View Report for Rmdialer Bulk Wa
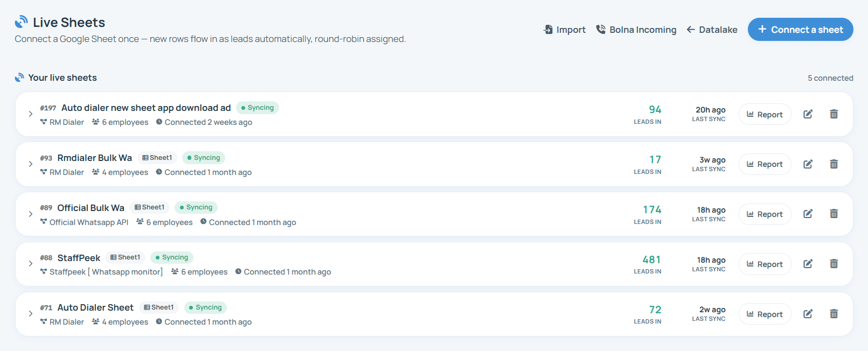Screen dimensions: 868x351 tap(765, 164)
